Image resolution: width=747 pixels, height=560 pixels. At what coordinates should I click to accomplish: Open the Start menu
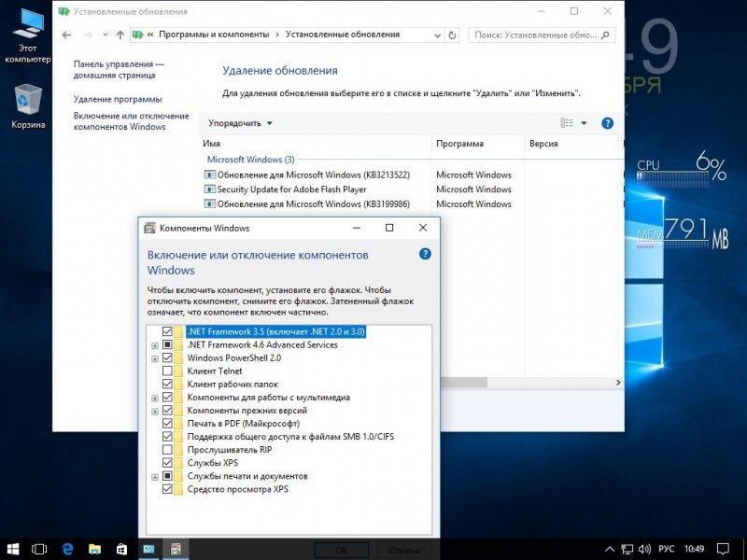click(13, 549)
